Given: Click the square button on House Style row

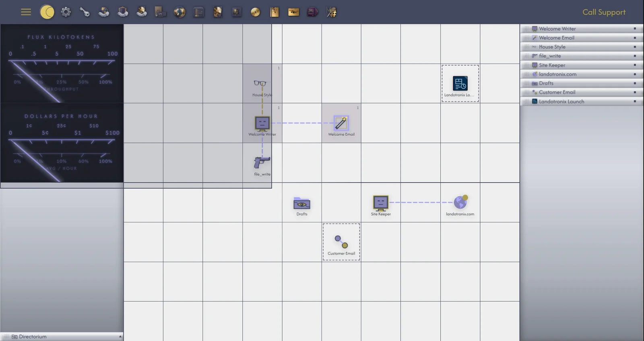Looking at the screenshot, I should [x=635, y=47].
